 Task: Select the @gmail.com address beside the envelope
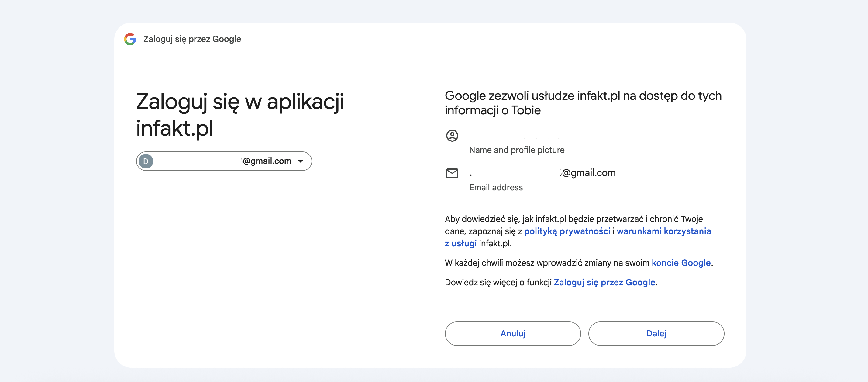(x=542, y=173)
